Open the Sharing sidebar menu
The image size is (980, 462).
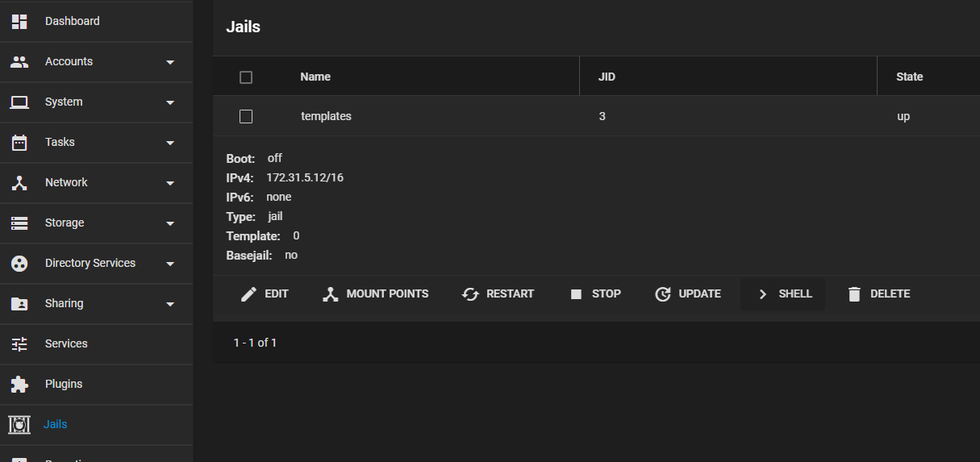point(65,304)
